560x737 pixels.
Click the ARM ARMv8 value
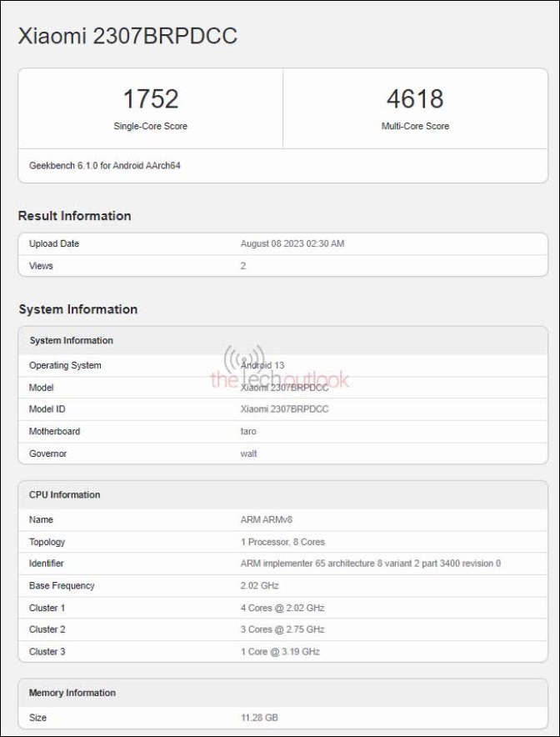point(267,519)
